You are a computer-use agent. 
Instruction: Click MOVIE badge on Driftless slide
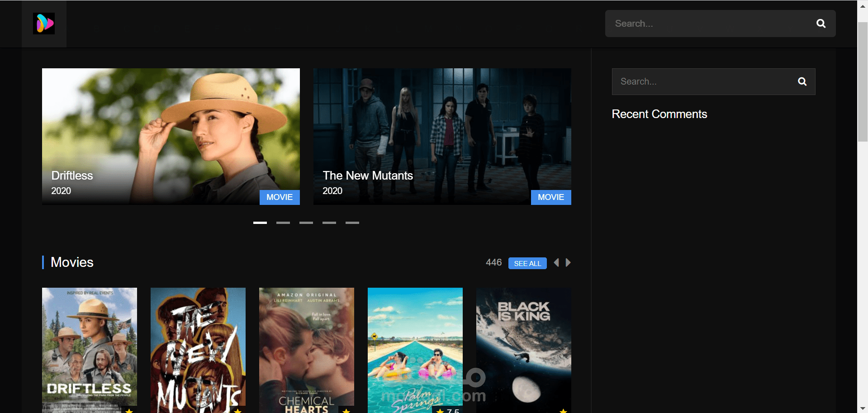click(x=280, y=197)
